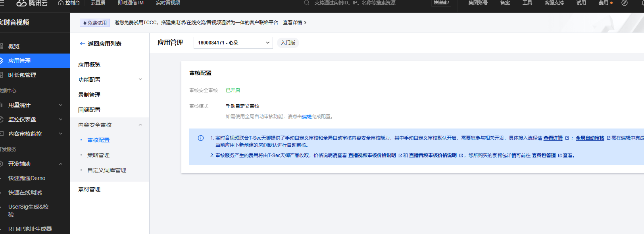Open 云直播 in the top navigation
Image resolution: width=644 pixels, height=234 pixels.
98,3
